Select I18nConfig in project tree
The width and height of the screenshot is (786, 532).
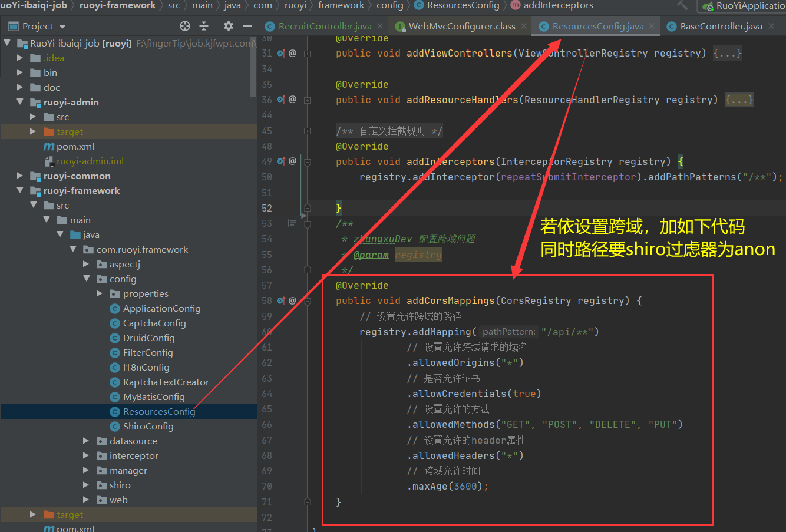146,368
